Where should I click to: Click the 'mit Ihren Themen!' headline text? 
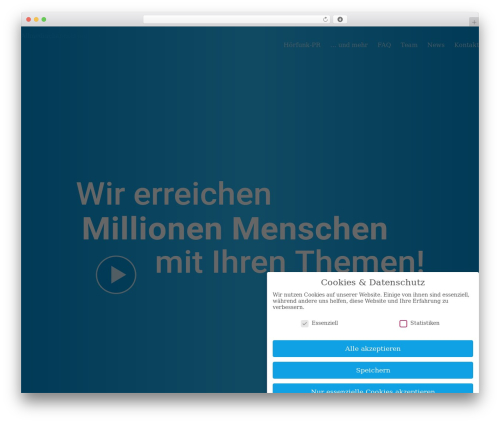click(290, 262)
